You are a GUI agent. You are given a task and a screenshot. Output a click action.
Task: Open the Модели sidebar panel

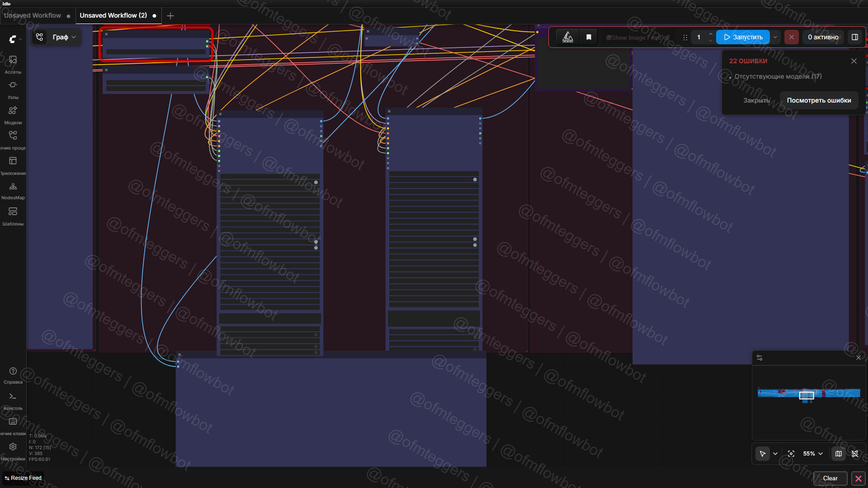click(13, 115)
